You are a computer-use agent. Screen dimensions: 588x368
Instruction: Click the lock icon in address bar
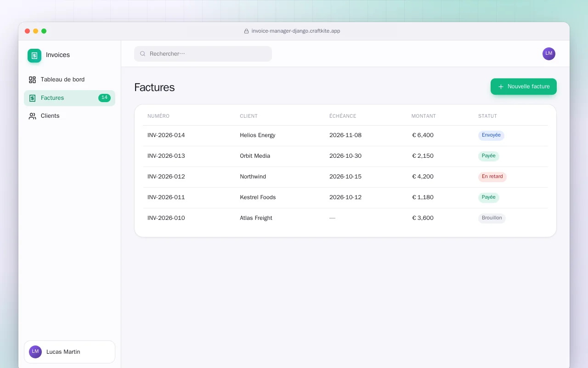[x=247, y=31]
